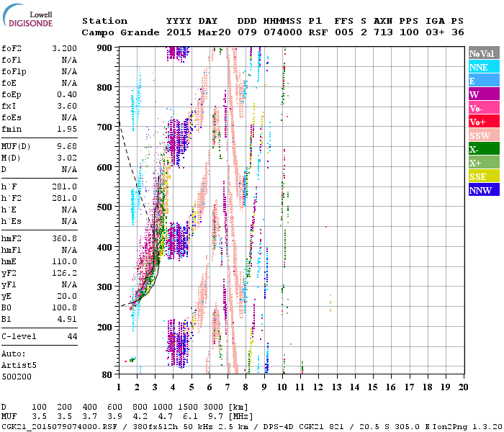Viewport: 504px width, 432px height.
Task: Click the hmF2 value 360.8
Action: pyautogui.click(x=64, y=238)
